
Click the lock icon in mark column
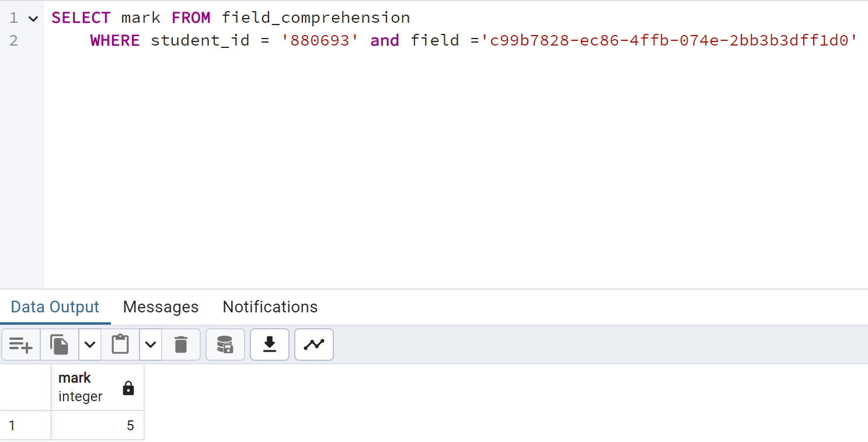pyautogui.click(x=128, y=388)
